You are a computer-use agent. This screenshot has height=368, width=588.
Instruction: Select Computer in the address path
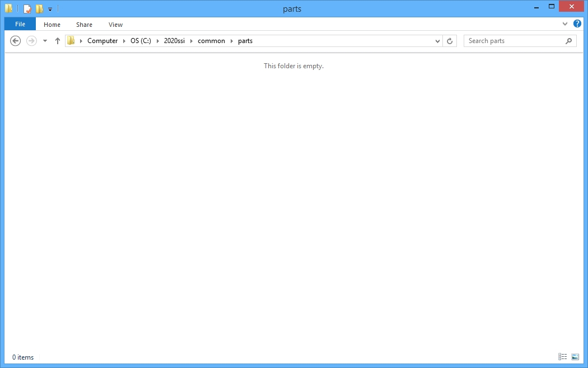(x=102, y=41)
